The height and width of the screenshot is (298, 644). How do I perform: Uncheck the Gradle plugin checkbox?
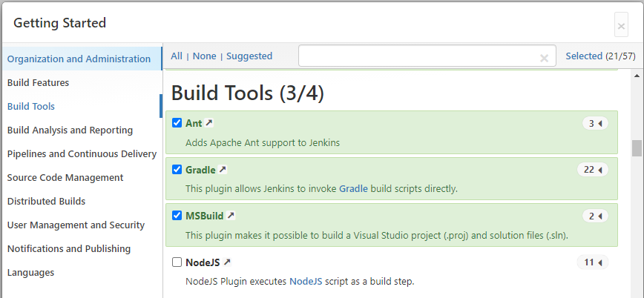pos(177,170)
